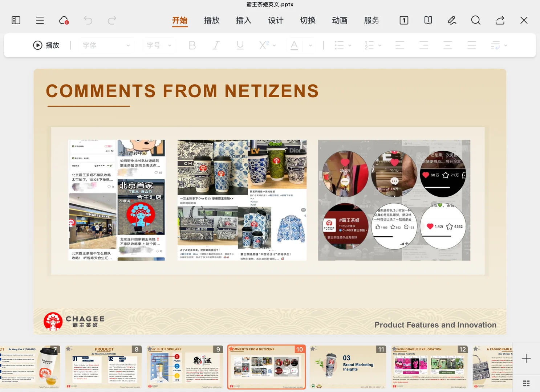Open the hamburger menu icon
The width and height of the screenshot is (540, 392).
coord(40,20)
